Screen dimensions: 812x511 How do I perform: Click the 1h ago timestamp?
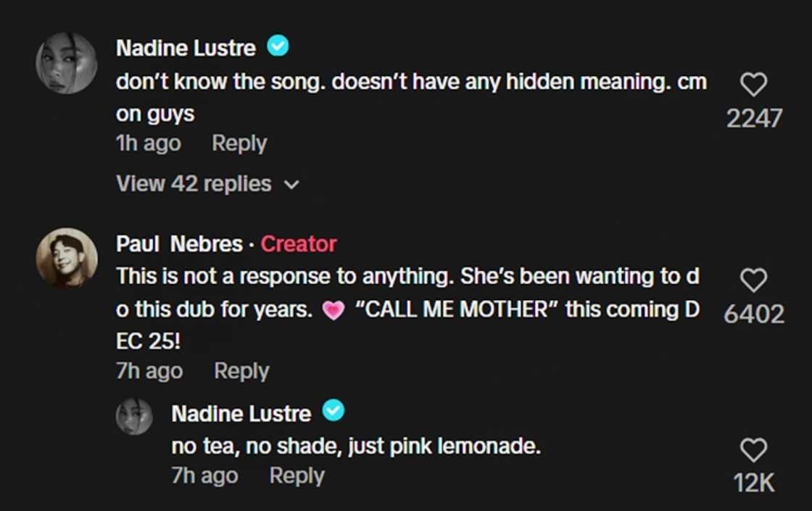pos(148,143)
